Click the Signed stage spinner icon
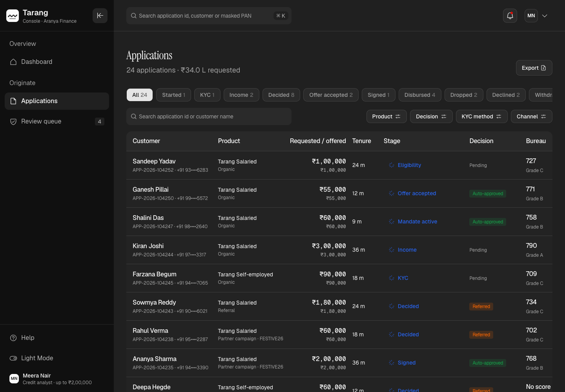This screenshot has height=392, width=565. tap(392, 363)
